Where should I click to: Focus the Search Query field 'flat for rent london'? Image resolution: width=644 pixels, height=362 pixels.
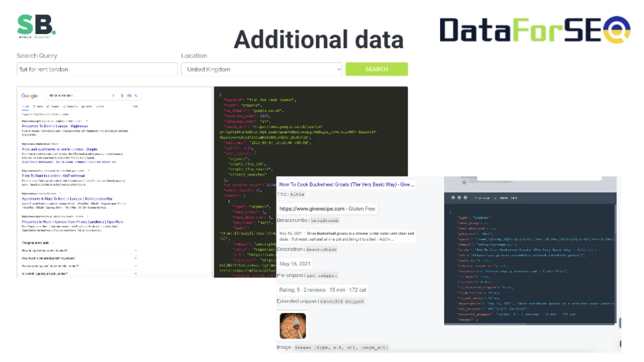(97, 69)
